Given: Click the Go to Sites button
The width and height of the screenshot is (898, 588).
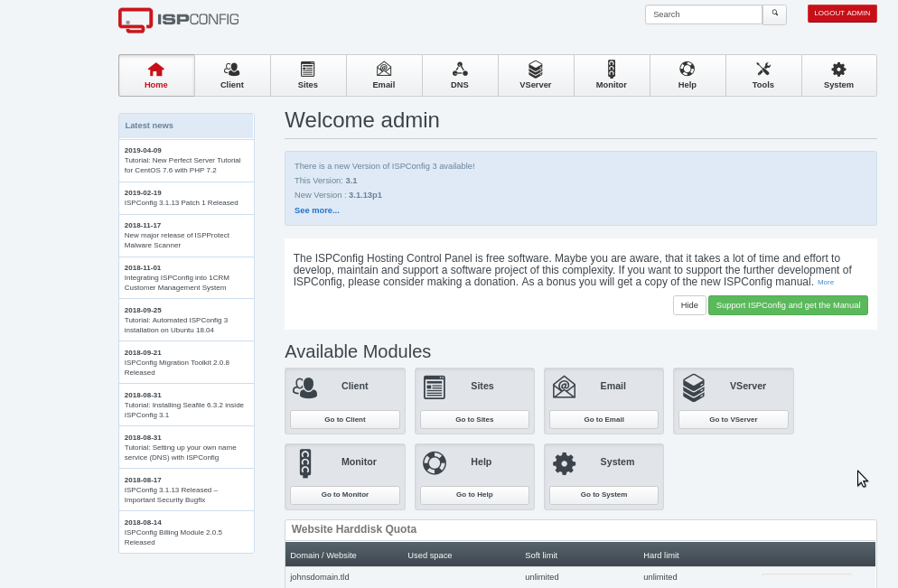Looking at the screenshot, I should click(x=474, y=419).
